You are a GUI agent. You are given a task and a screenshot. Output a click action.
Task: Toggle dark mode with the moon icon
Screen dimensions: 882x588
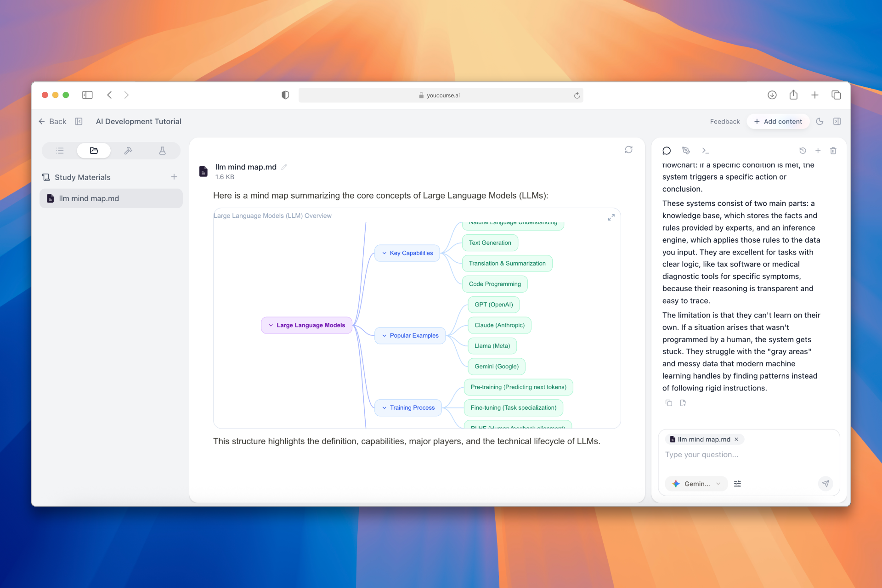820,121
